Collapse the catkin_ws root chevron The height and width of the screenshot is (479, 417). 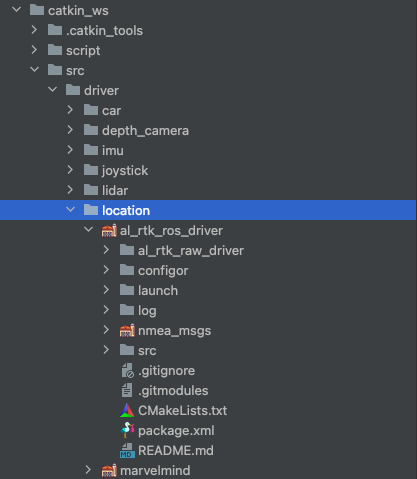[x=16, y=10]
